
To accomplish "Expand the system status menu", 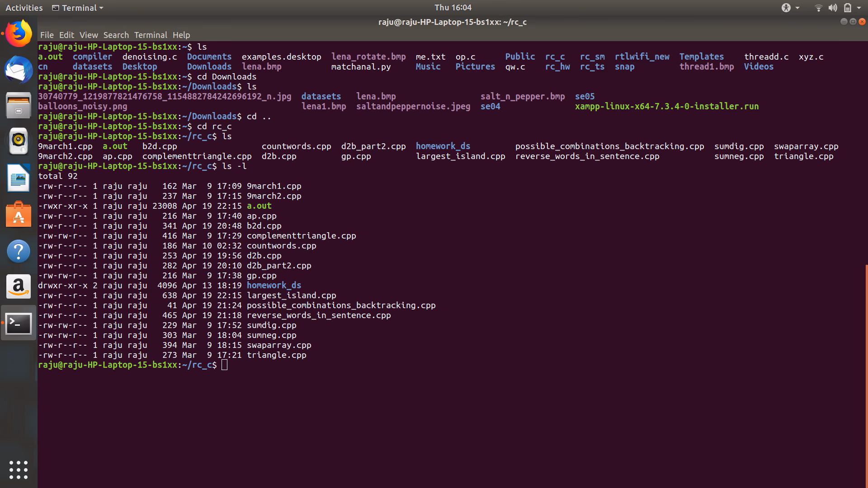I will [x=849, y=8].
